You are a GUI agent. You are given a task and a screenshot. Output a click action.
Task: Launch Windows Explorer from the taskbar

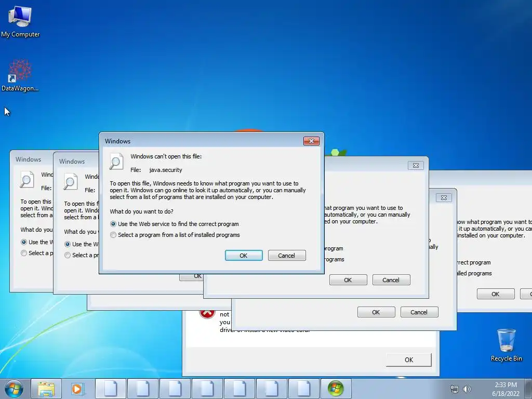(46, 389)
